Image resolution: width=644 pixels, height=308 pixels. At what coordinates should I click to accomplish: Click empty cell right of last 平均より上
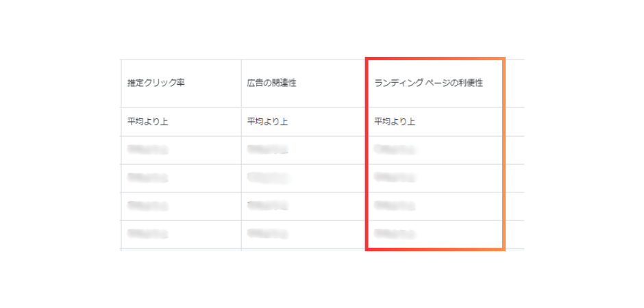coord(515,123)
